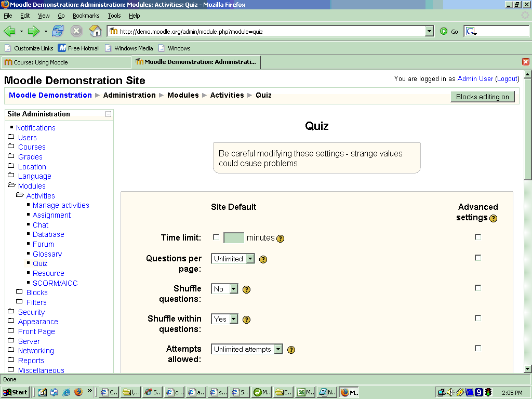This screenshot has height=399, width=532.
Task: Open the File menu
Action: tap(8, 16)
